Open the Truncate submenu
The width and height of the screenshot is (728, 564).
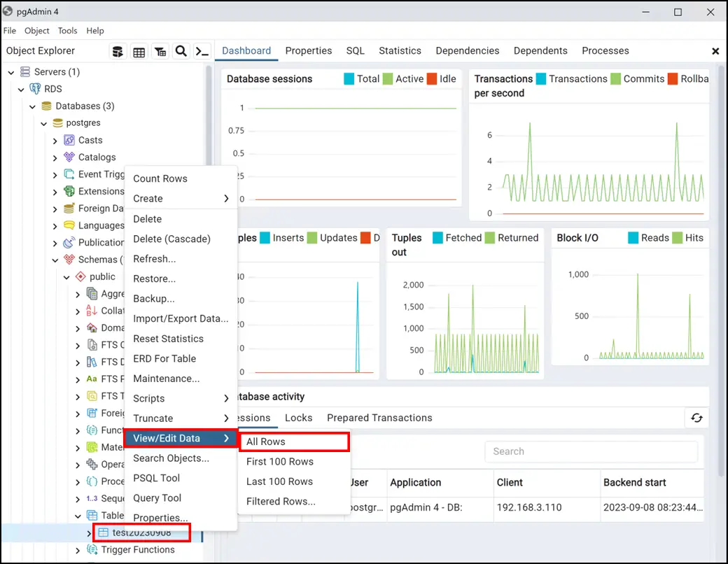tap(181, 418)
